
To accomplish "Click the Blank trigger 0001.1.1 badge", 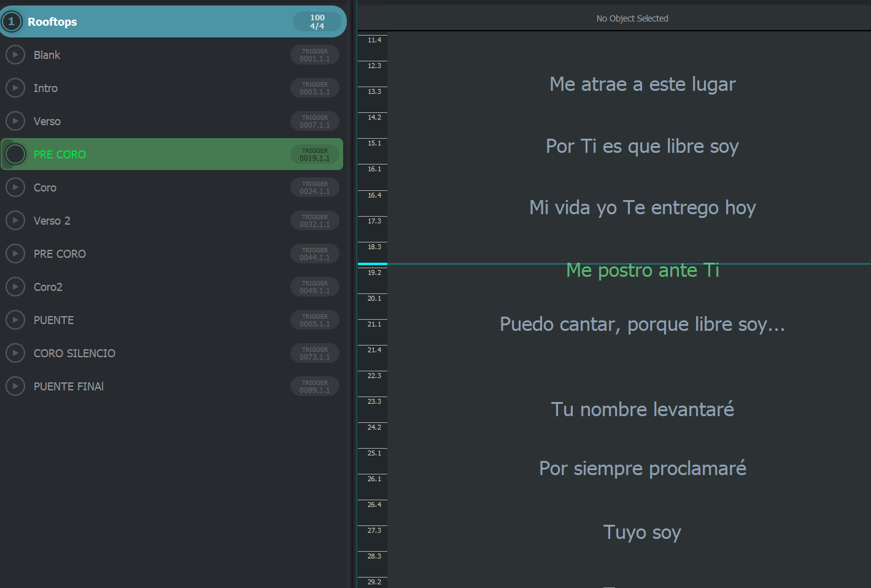I will pyautogui.click(x=314, y=55).
